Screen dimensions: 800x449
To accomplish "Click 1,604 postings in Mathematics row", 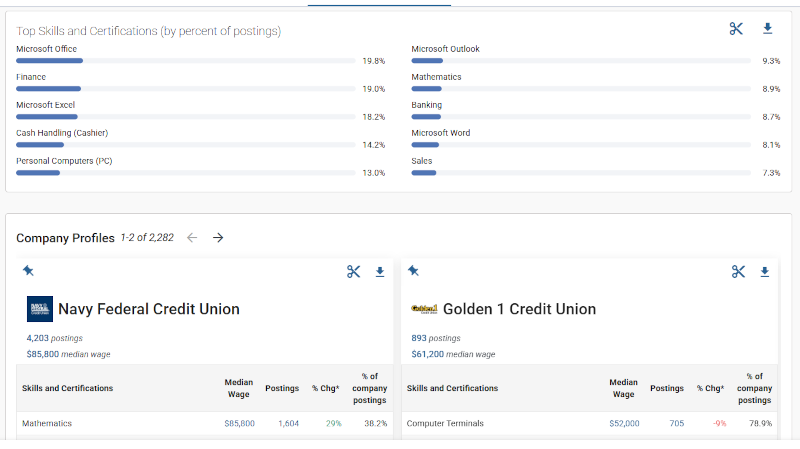I will coord(288,423).
